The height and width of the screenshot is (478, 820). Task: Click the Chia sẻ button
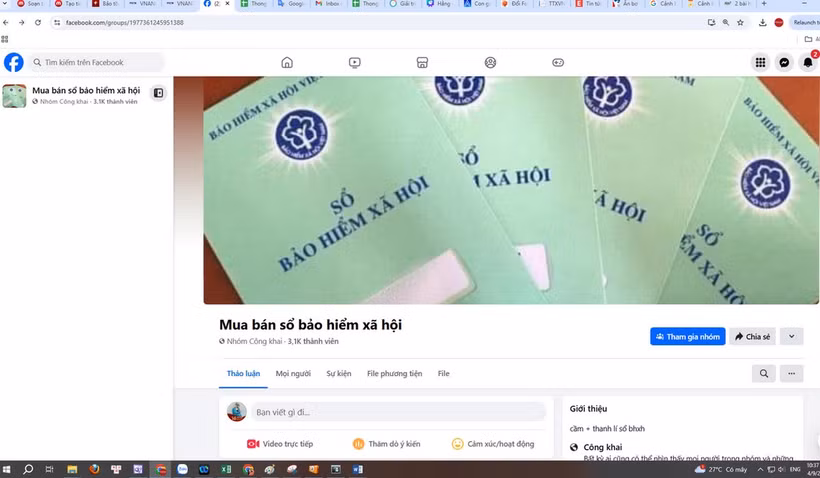coord(753,336)
